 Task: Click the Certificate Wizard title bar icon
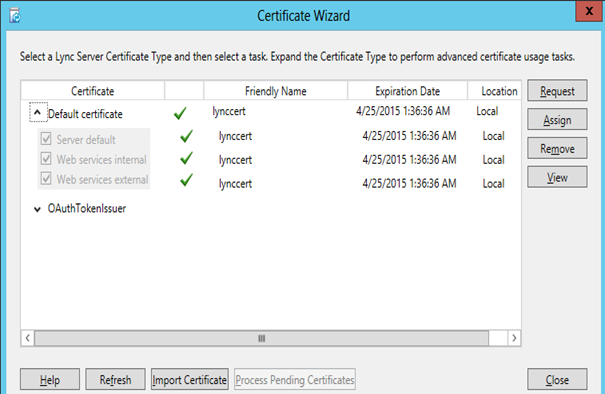15,16
